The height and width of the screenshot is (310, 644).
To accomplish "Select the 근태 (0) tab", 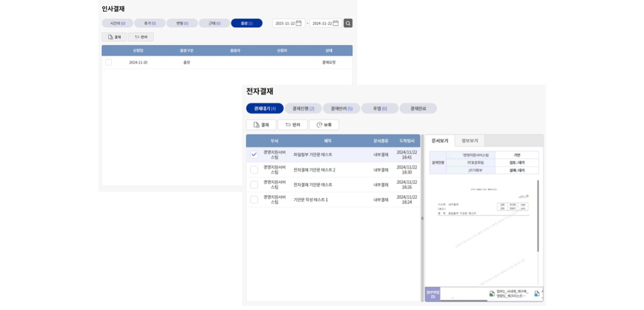I will coord(214,24).
